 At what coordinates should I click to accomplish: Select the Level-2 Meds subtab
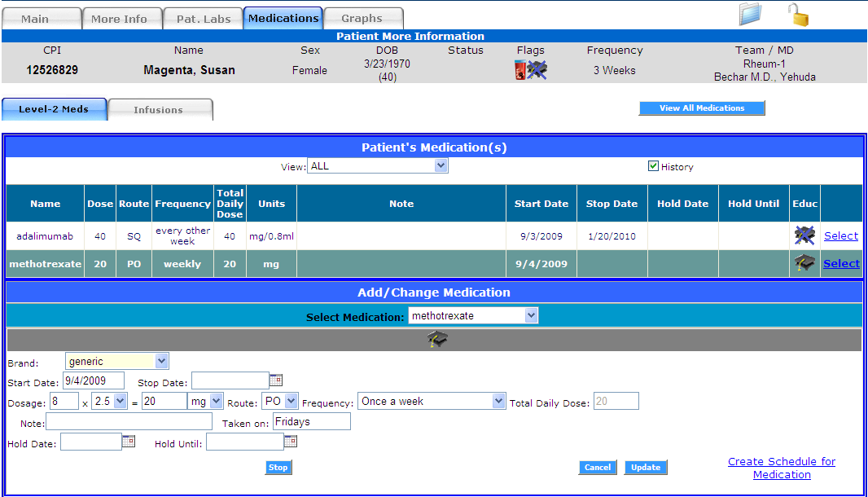[55, 109]
